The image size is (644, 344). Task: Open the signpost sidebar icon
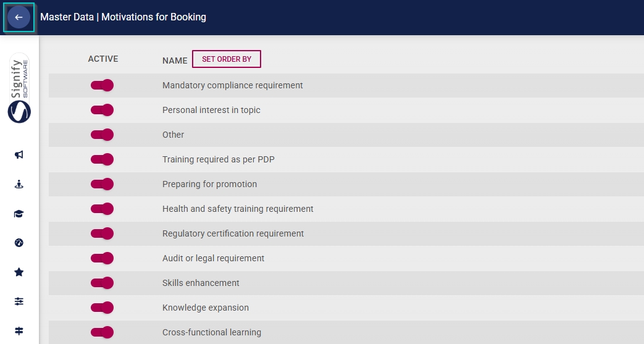pos(19,331)
